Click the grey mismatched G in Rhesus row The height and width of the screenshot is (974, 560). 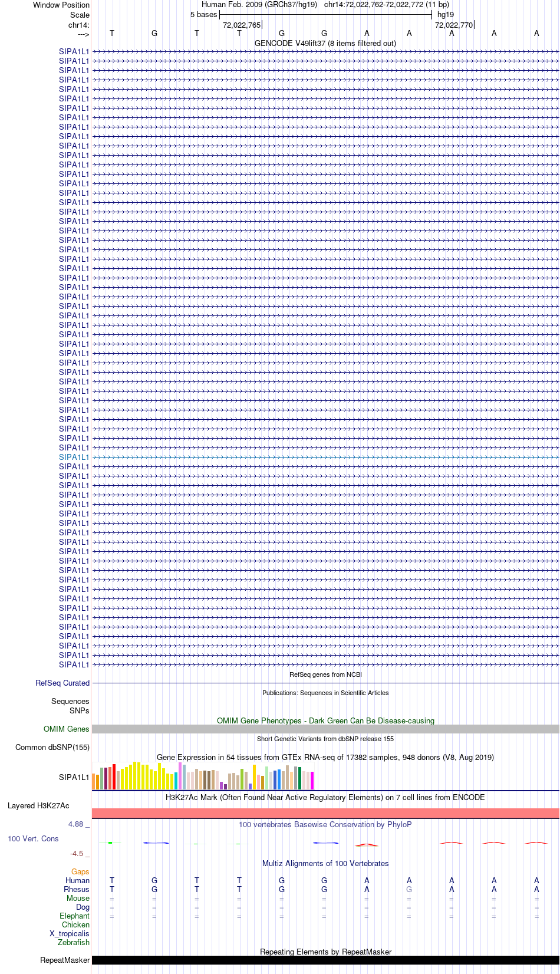click(409, 889)
